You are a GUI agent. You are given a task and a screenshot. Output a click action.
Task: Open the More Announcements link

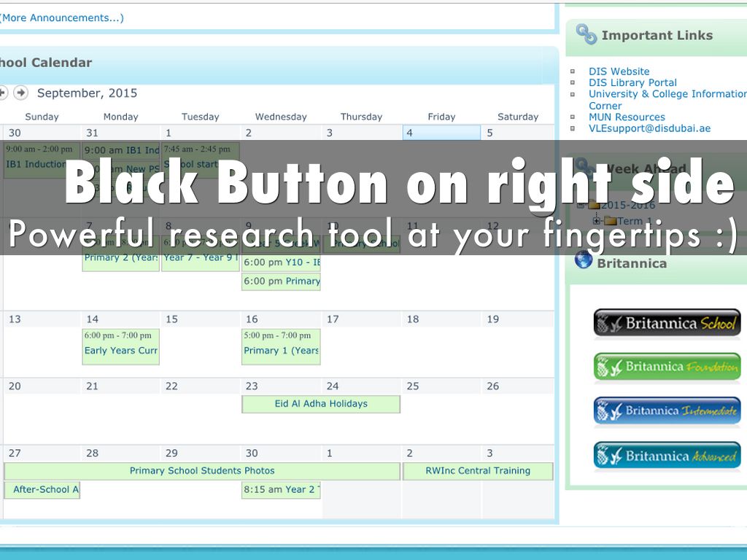(61, 17)
